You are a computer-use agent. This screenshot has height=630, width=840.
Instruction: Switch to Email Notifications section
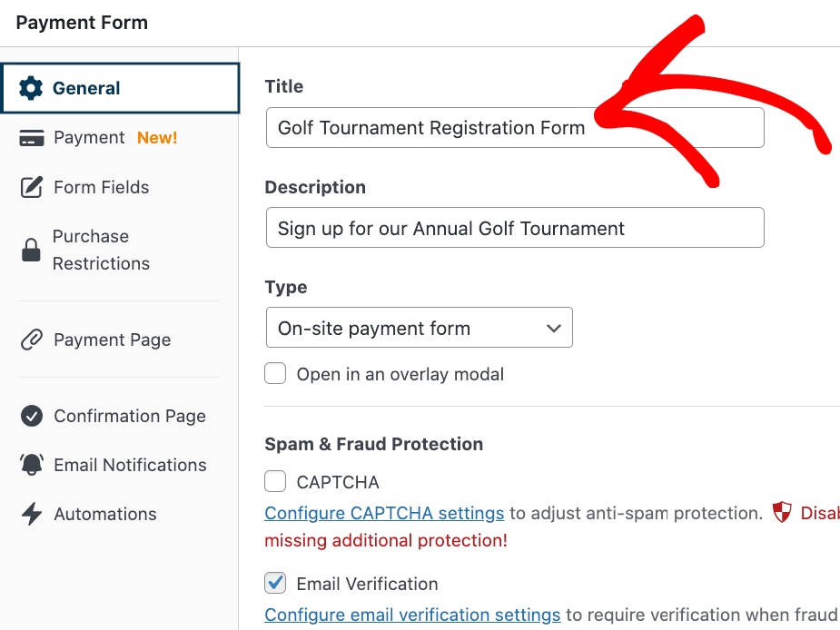(130, 465)
